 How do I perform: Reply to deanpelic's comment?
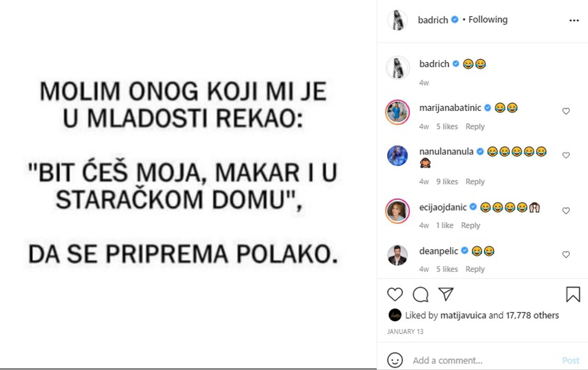point(475,269)
